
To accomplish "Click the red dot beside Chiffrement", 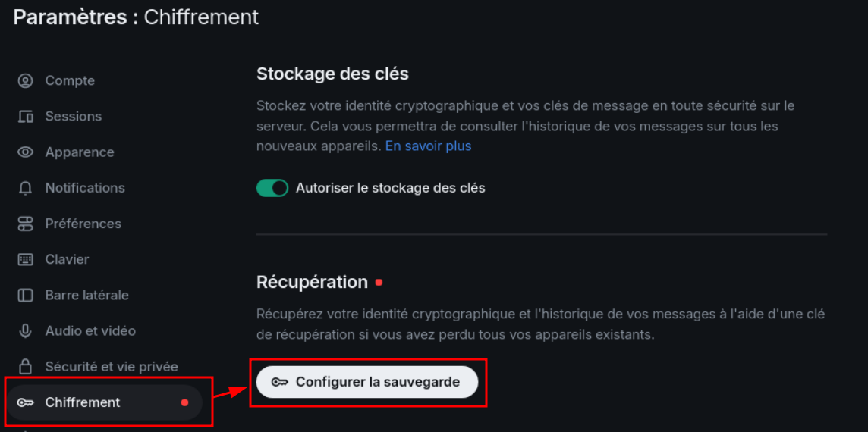I will tap(184, 402).
